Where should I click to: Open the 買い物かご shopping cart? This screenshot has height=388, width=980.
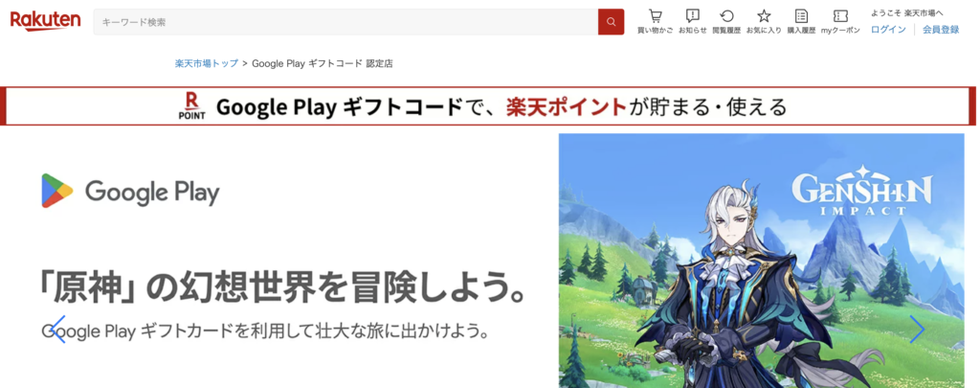[x=655, y=21]
